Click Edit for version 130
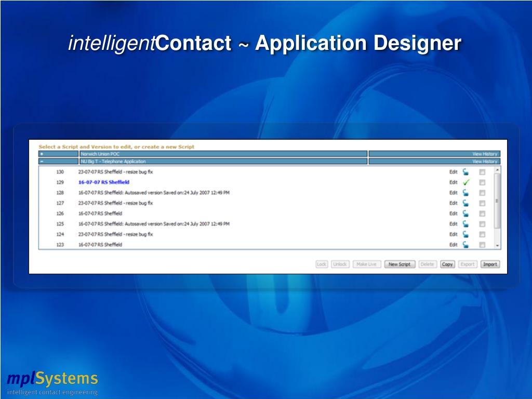532x399 pixels. 453,172
